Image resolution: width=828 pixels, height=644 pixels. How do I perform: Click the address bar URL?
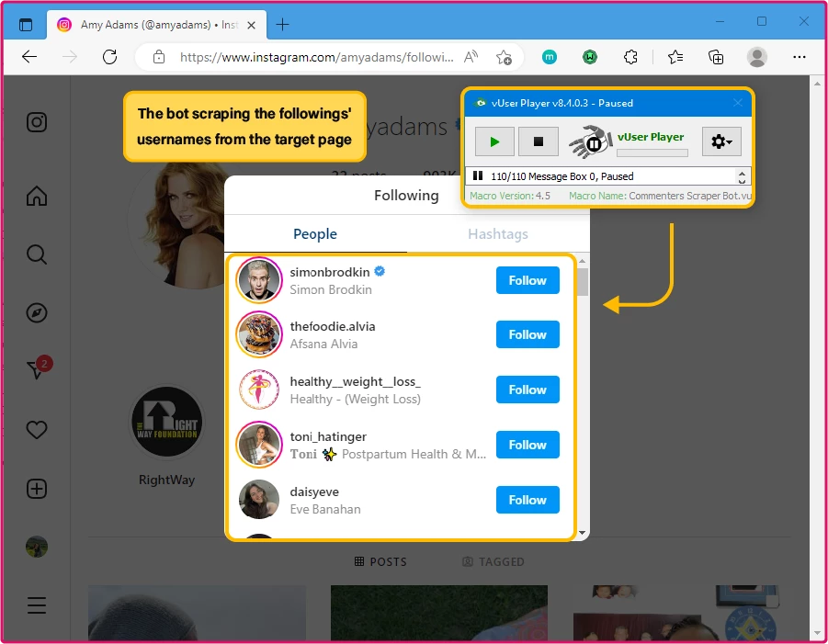click(x=316, y=57)
